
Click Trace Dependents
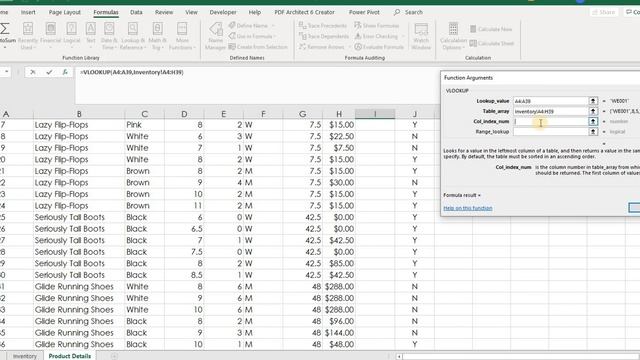click(324, 36)
